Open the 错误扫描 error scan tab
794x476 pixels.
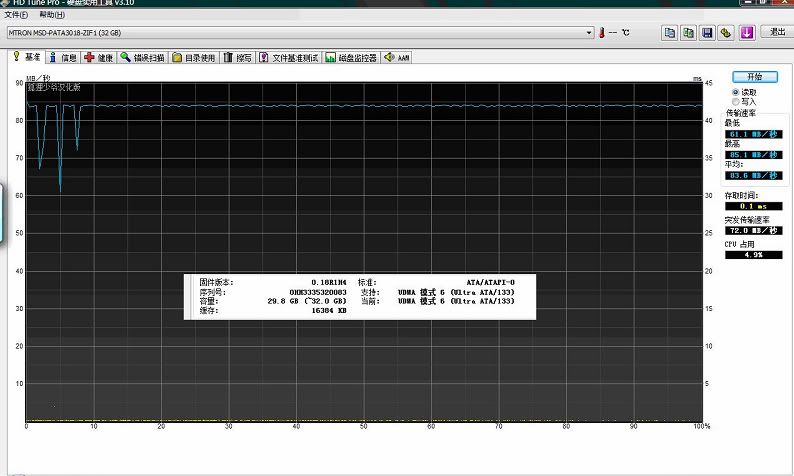pos(143,58)
